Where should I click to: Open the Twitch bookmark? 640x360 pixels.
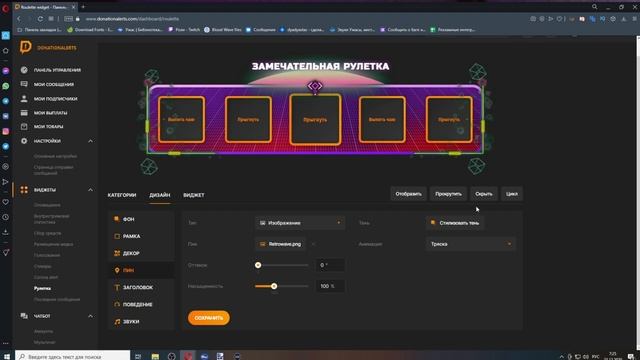(184, 30)
